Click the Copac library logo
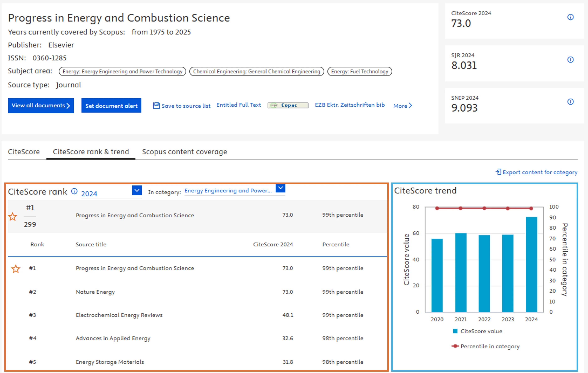588x373 pixels. 288,105
